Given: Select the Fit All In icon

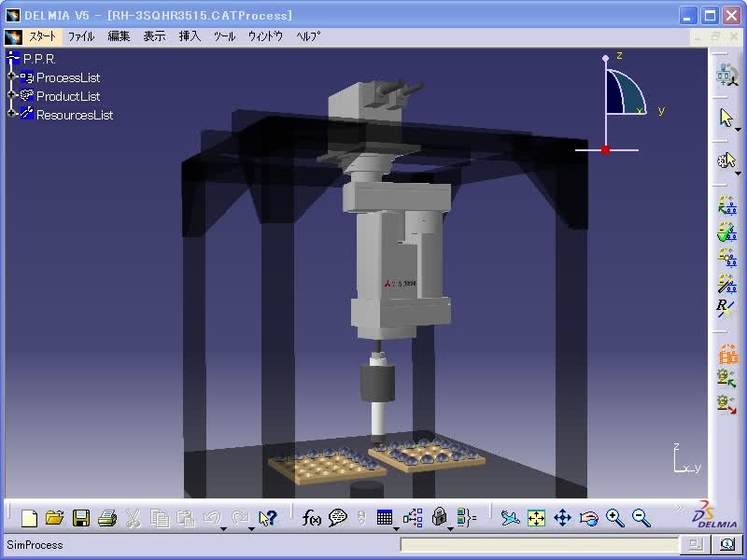Looking at the screenshot, I should point(536,518).
